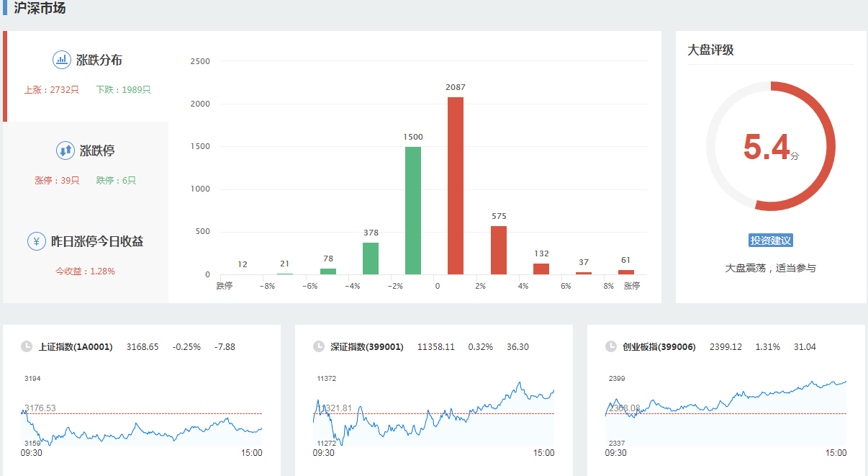The width and height of the screenshot is (868, 476).
Task: Open the 昨日涨停今日收益 tab
Action: 97,242
